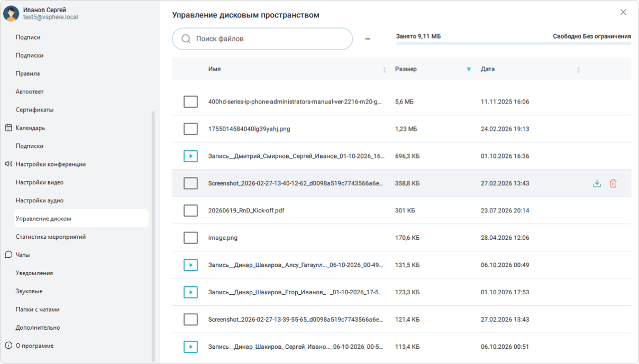639x364 pixels.
Task: Go to Уведомления under Чаты
Action: (x=34, y=273)
